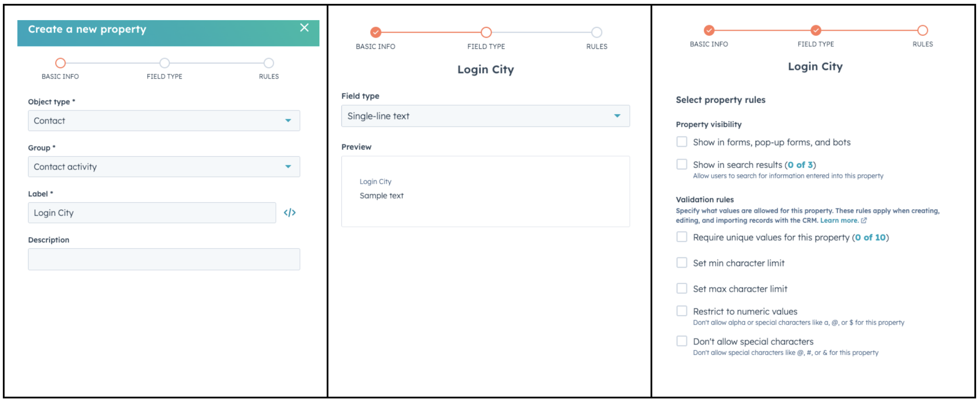Click the checked Field Type step in the right panel
The image size is (980, 404).
815,30
